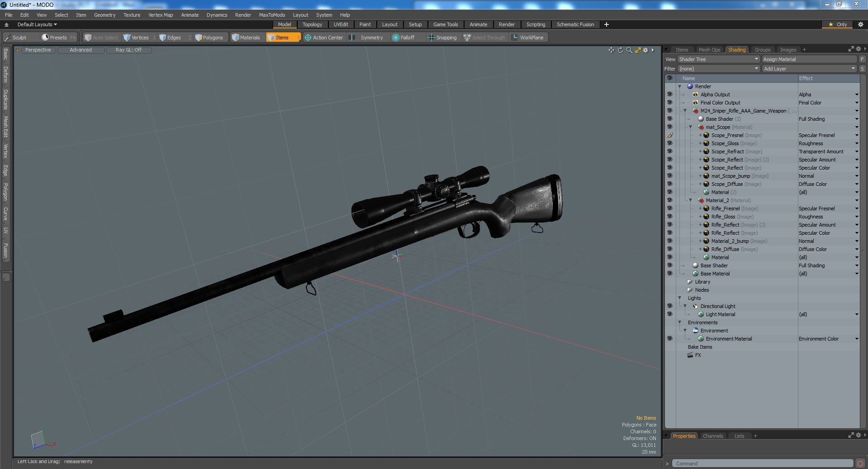
Task: Collapse the Lights section
Action: coord(679,298)
